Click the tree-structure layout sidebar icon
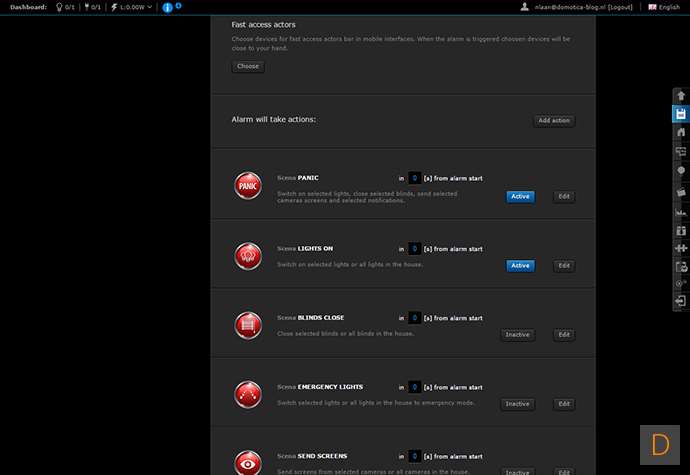The image size is (690, 475). click(x=681, y=151)
